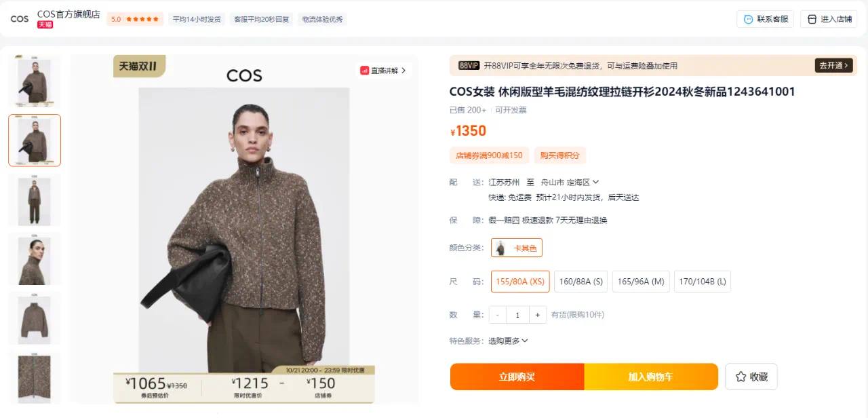
Task: Click 去开通 to open 88VIP
Action: 833,66
